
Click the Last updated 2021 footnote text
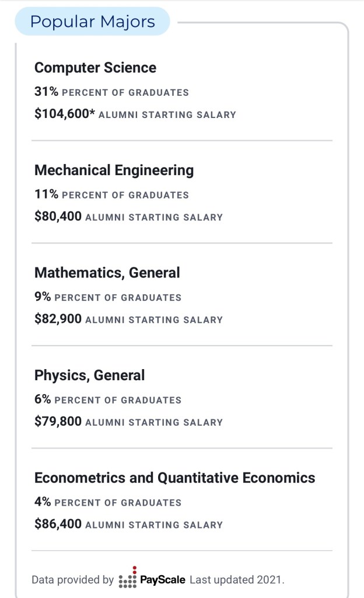click(237, 580)
